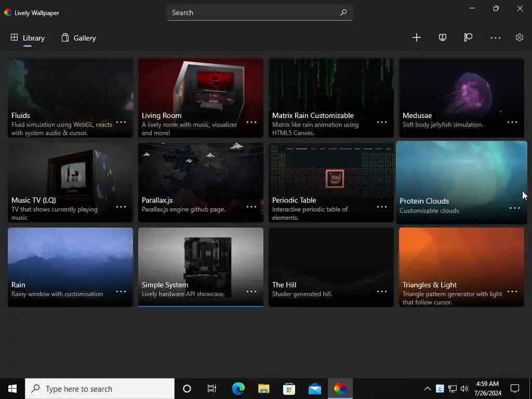Open the Settings gear icon

520,37
